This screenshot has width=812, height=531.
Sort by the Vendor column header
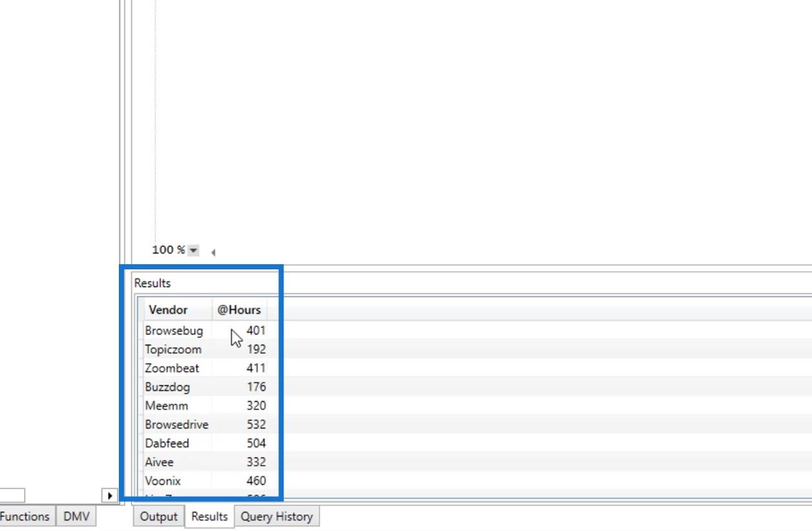point(178,310)
